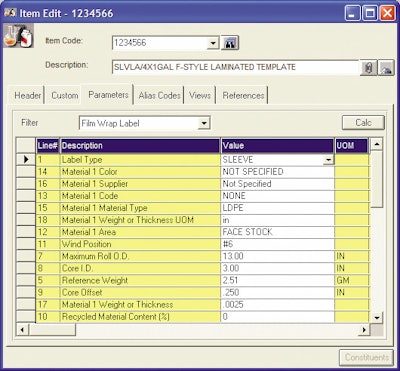Click the Material 1 Color description cell

140,172
